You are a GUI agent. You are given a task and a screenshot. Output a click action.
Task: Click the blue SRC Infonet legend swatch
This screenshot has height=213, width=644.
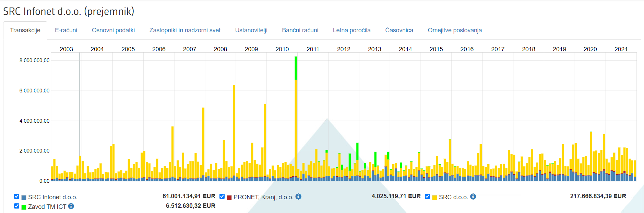(x=24, y=198)
